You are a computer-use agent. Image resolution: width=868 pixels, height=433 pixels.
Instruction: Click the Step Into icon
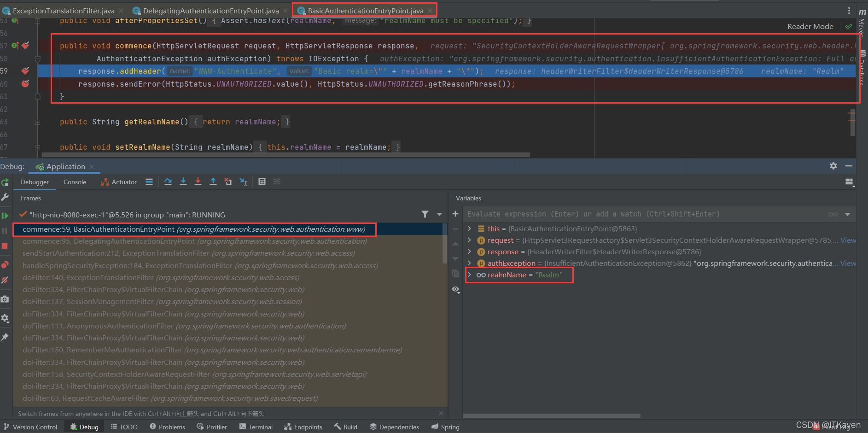(x=183, y=181)
